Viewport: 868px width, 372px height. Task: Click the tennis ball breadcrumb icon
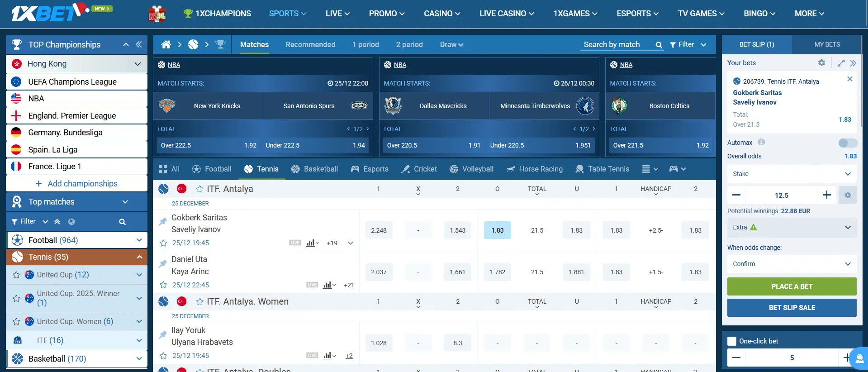[193, 44]
